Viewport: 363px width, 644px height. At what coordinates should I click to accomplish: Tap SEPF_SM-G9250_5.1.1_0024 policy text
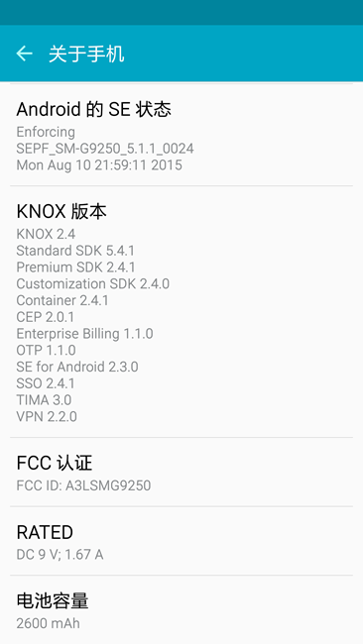pos(105,149)
